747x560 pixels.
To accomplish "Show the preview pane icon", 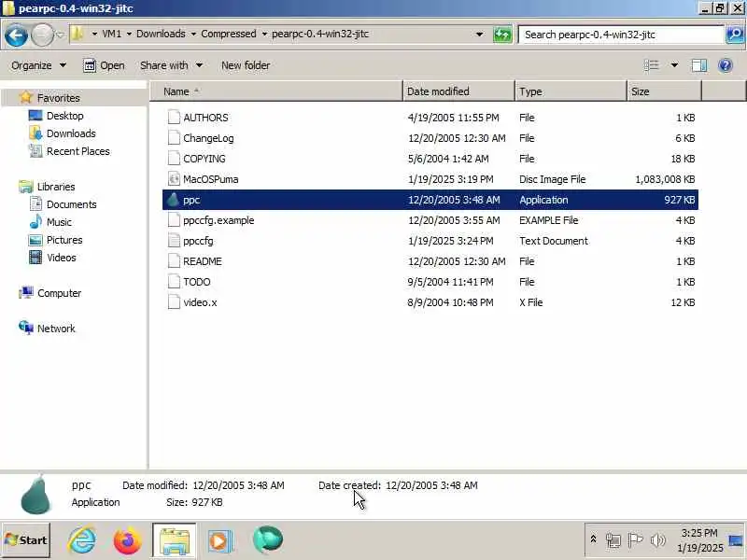I will (698, 65).
